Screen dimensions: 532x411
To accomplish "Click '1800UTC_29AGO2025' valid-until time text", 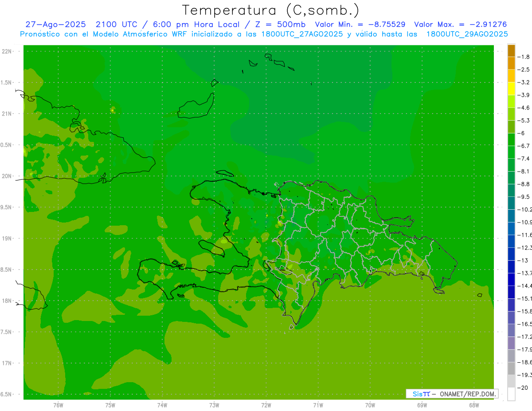I will click(x=467, y=34).
